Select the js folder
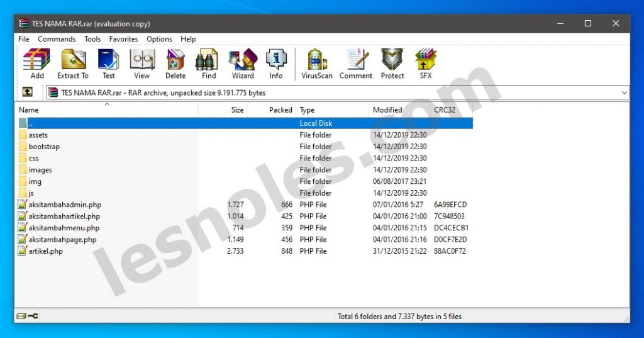644x338 pixels. pos(31,193)
